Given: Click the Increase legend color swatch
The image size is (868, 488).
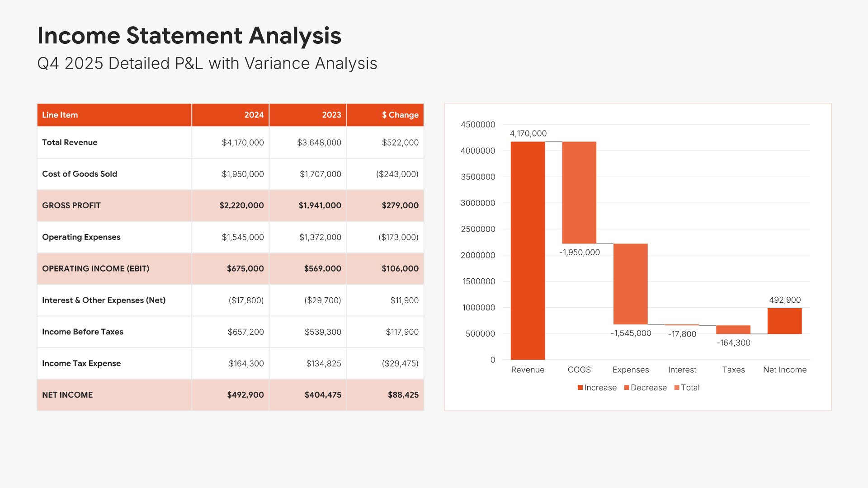Looking at the screenshot, I should [580, 388].
